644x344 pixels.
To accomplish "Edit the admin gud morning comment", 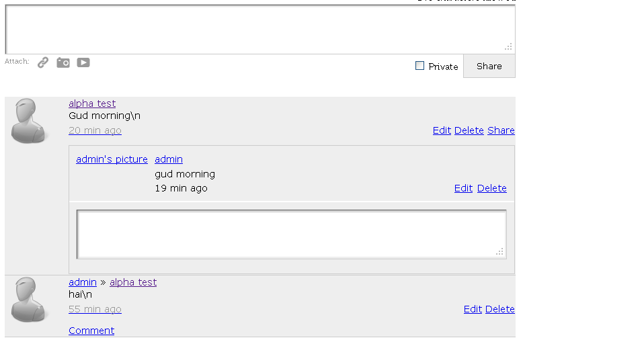I will click(463, 188).
